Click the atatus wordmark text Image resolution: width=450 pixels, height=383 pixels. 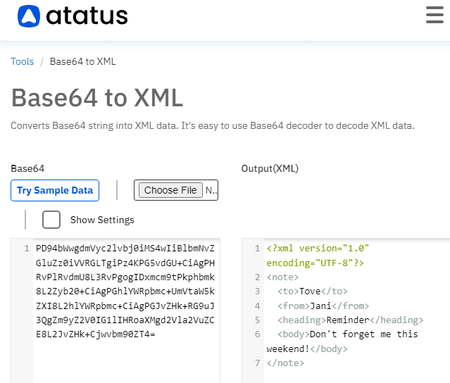[87, 16]
